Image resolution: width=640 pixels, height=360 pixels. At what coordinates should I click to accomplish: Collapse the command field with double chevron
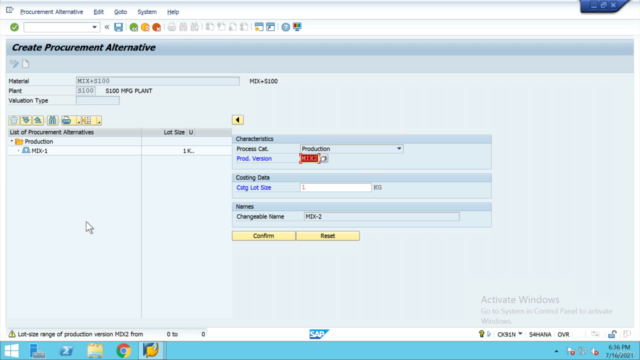[107, 27]
